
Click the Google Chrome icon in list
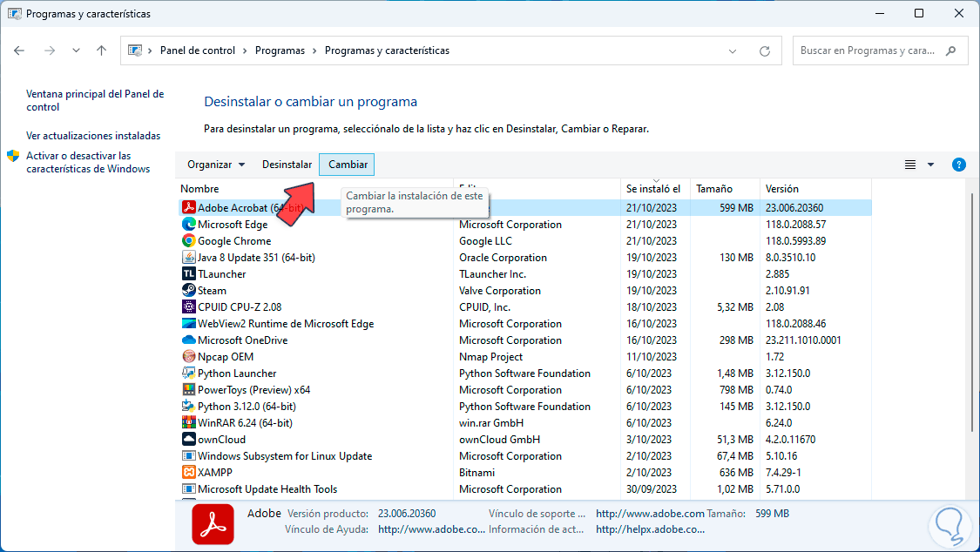188,240
